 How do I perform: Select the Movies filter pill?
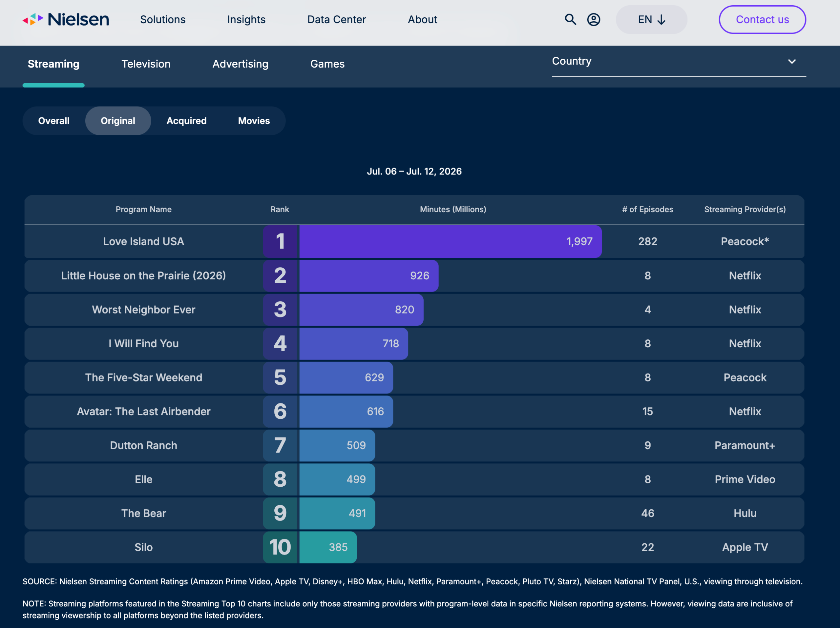point(254,121)
